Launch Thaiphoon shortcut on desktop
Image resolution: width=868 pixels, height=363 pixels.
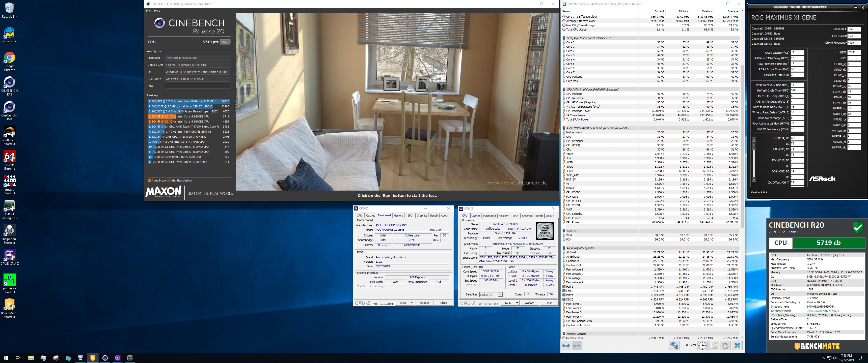pyautogui.click(x=9, y=234)
